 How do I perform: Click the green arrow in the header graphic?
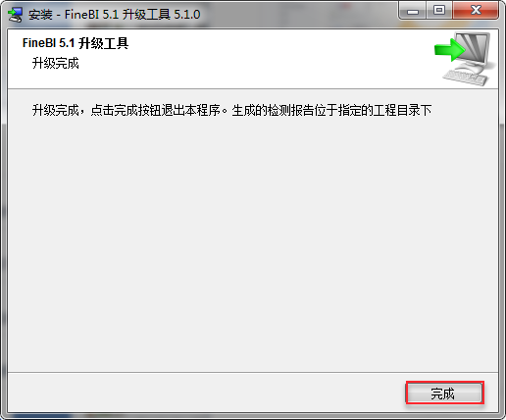tap(450, 50)
